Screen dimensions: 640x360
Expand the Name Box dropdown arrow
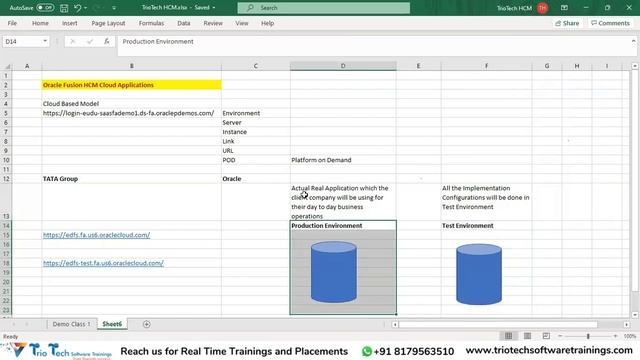pos(45,41)
